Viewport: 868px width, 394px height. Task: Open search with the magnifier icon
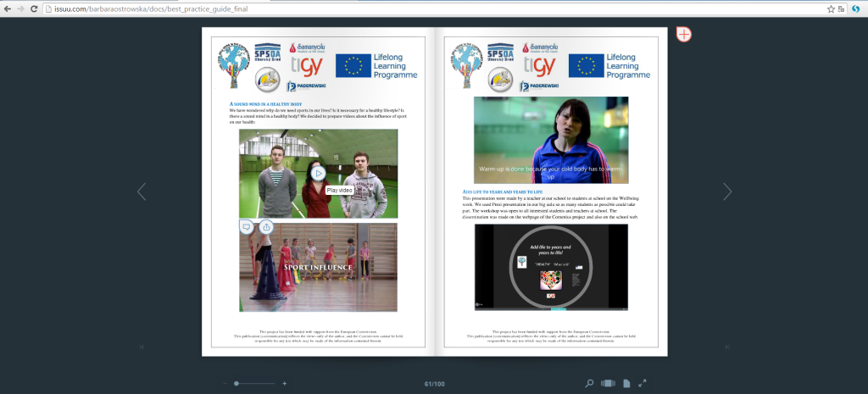pos(590,383)
